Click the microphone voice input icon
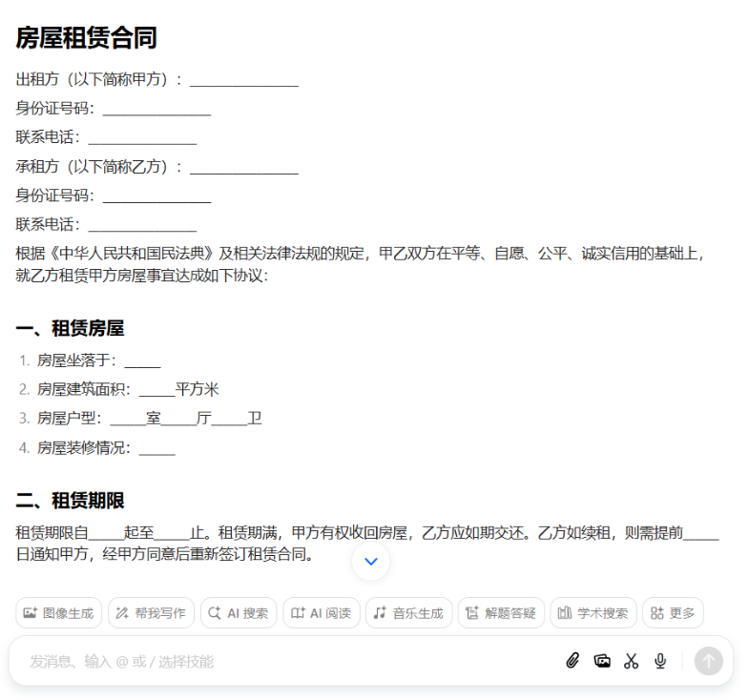 660,661
